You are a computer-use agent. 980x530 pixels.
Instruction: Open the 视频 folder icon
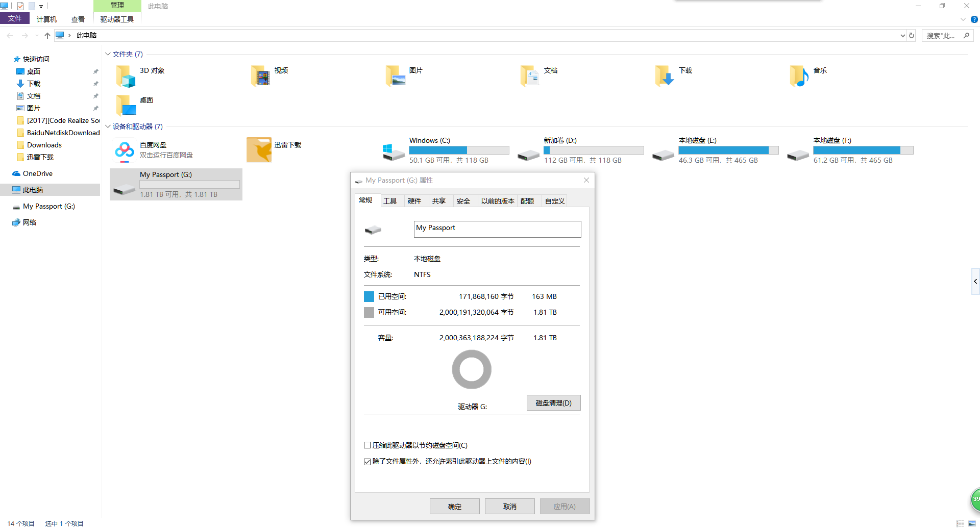click(260, 76)
